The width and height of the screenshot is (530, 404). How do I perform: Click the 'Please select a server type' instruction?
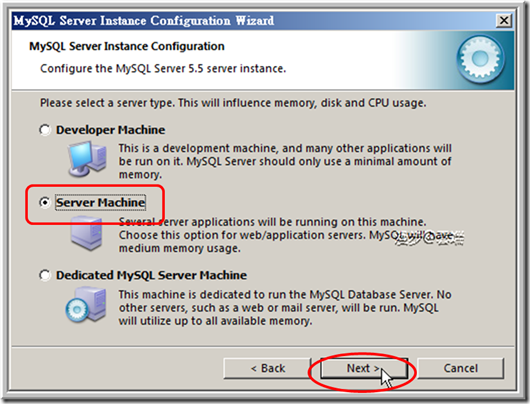coord(233,103)
